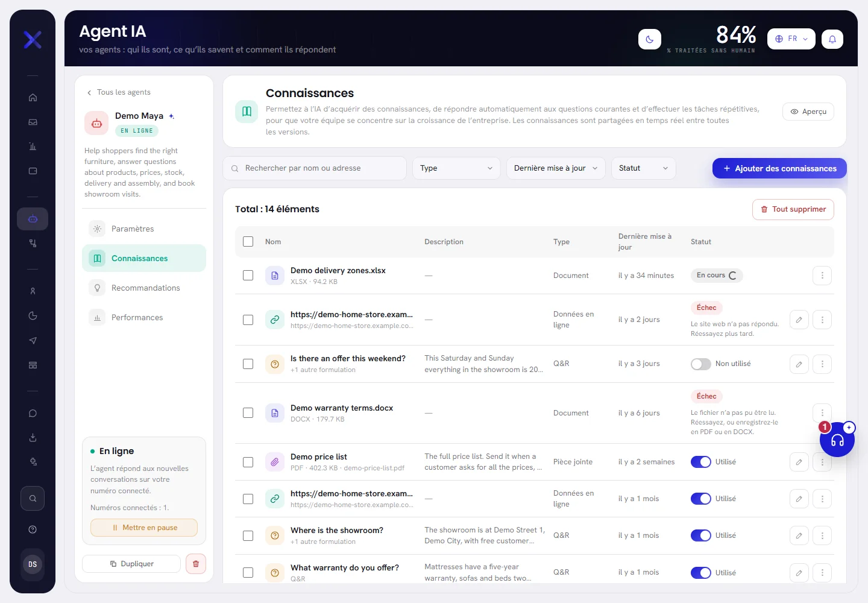
Task: Click Mettre en pause button
Action: coord(144,528)
